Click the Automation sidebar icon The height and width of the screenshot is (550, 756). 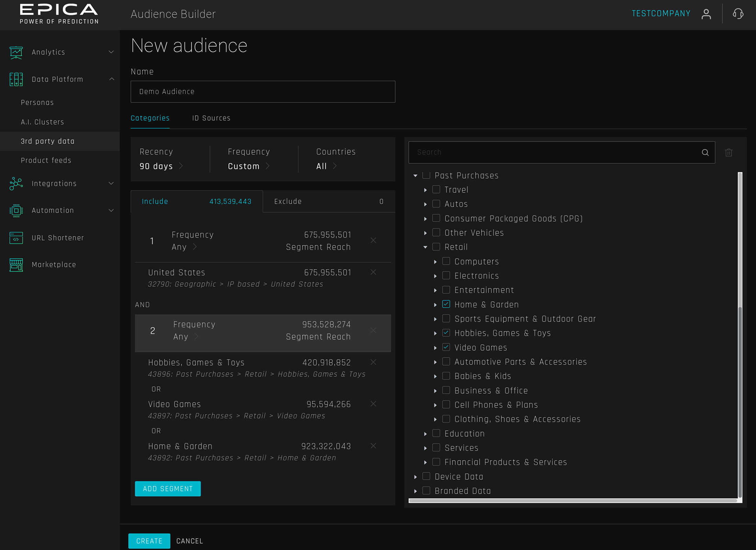point(16,210)
